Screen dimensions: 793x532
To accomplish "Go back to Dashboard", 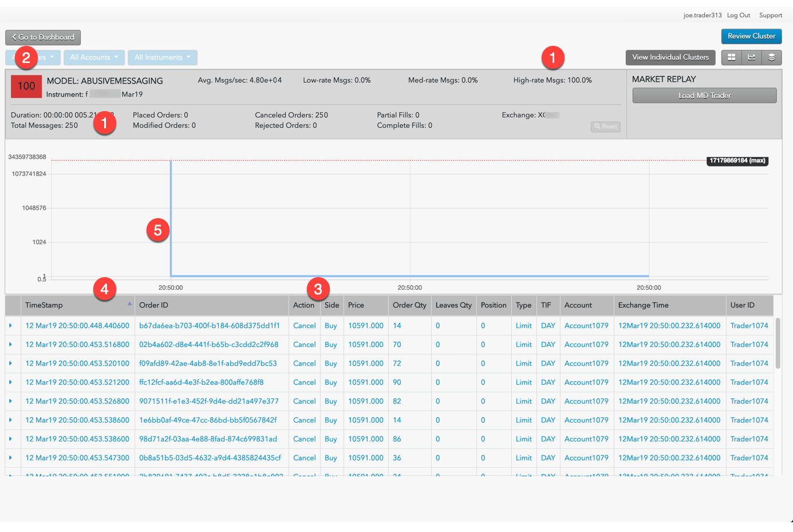I will pos(43,37).
